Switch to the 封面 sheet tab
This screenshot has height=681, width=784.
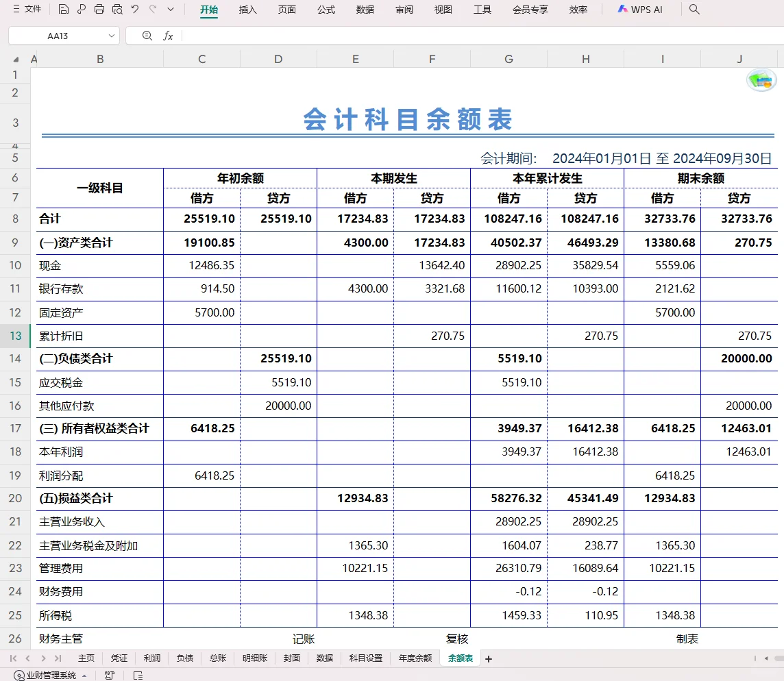click(x=292, y=658)
